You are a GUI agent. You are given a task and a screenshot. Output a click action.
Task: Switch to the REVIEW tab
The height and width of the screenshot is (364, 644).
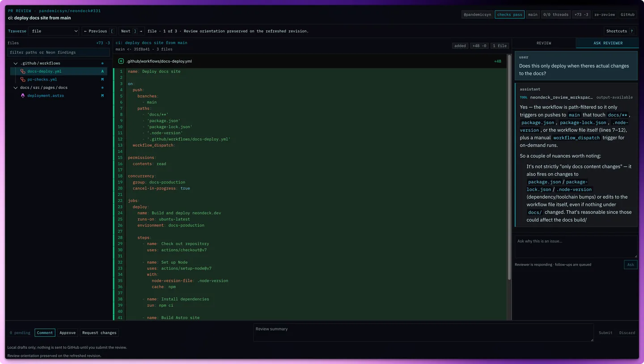(544, 43)
